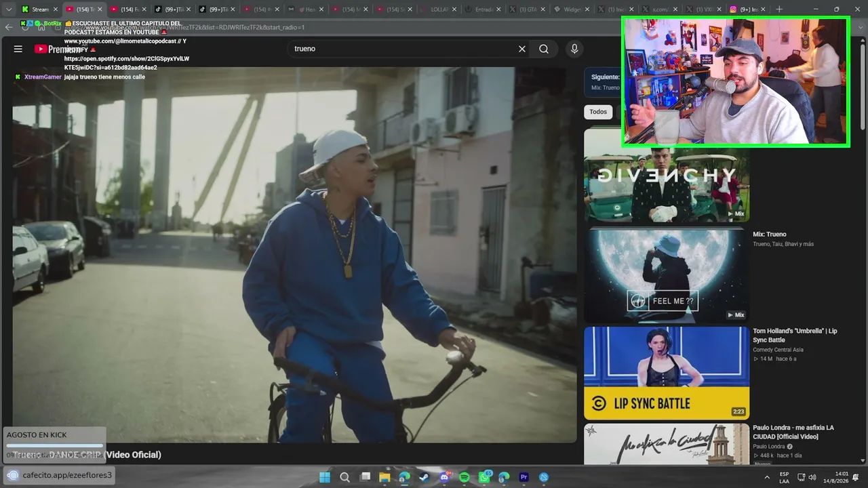Screen dimensions: 868x488
Task: Click the BotRix chat username
Action: [x=52, y=24]
